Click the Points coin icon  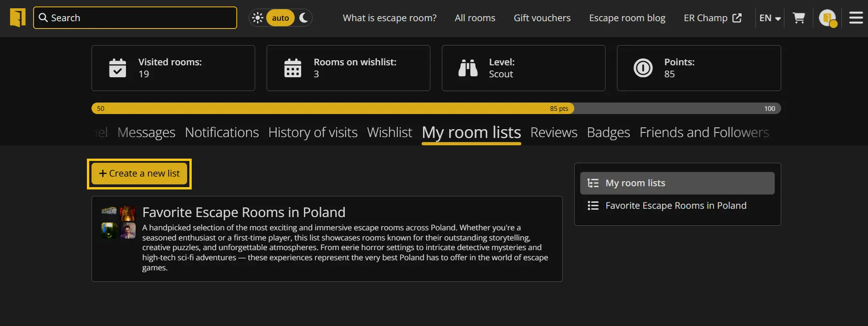(x=643, y=68)
